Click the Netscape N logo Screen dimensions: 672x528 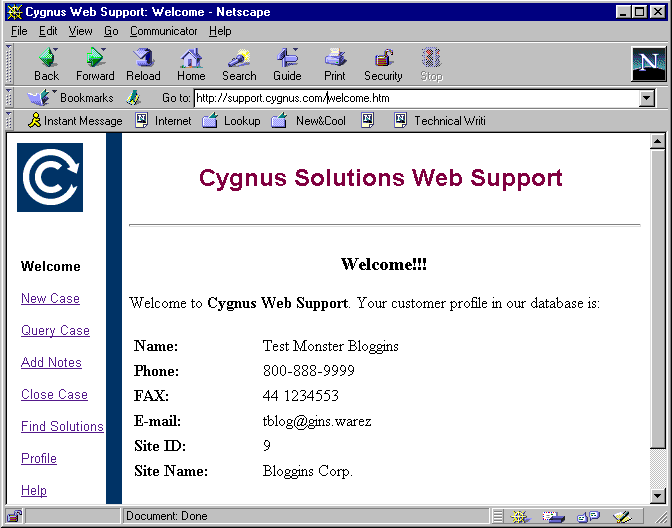(648, 64)
